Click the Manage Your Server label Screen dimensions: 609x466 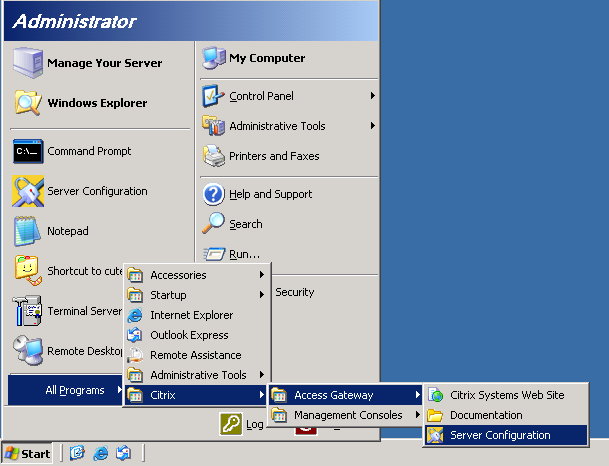105,63
